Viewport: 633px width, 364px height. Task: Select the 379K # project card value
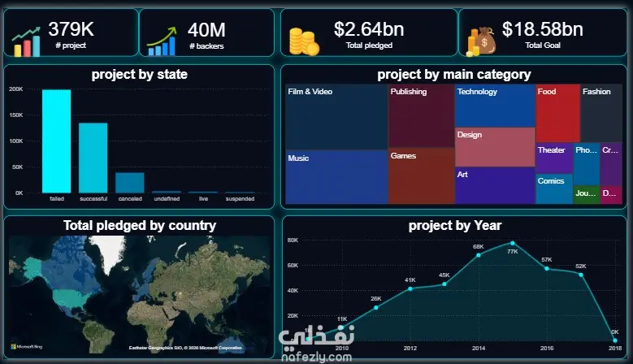point(71,29)
